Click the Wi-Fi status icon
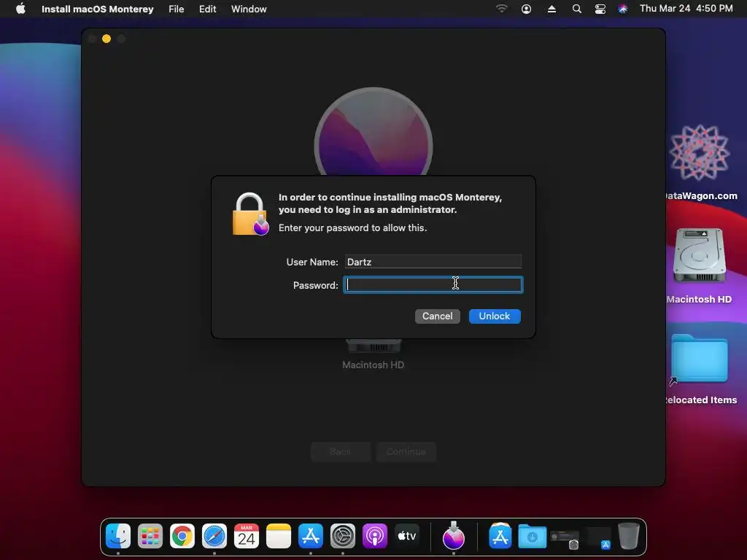 (501, 9)
